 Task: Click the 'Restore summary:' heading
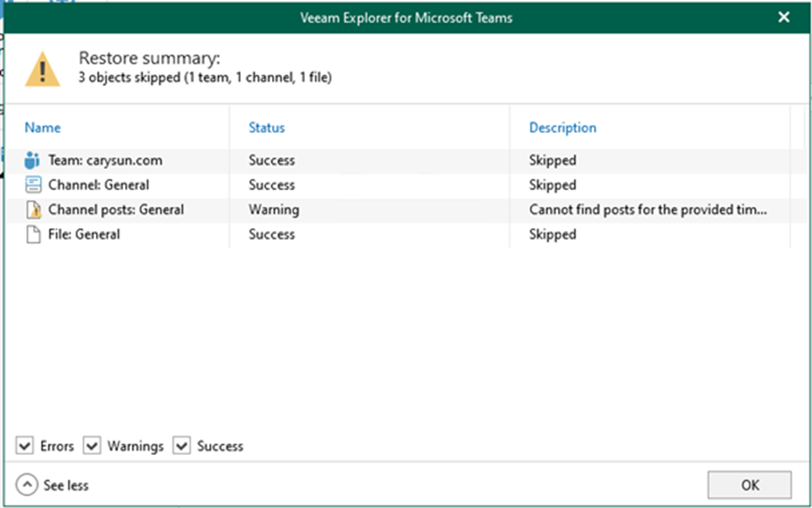click(x=149, y=58)
